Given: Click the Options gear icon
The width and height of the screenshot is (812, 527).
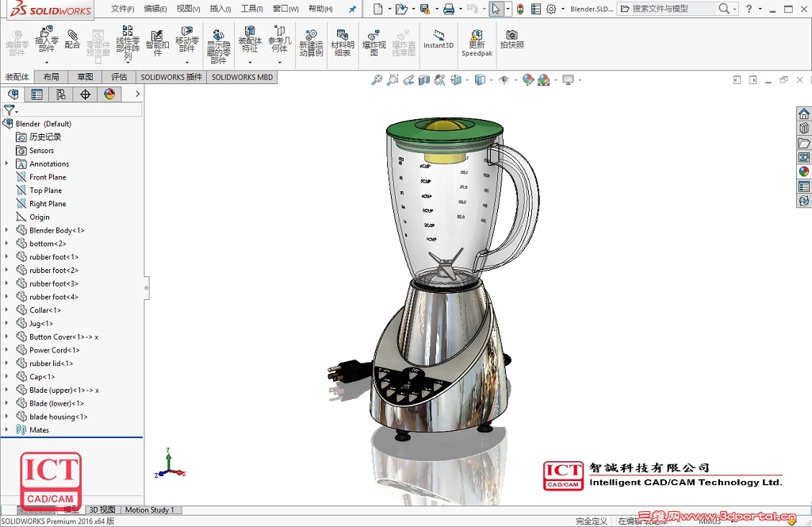Looking at the screenshot, I should point(551,9).
